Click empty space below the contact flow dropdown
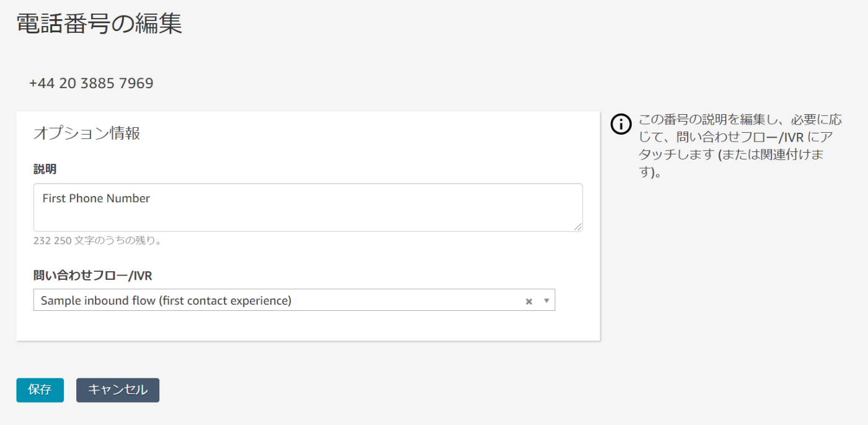This screenshot has width=868, height=425. pos(308,325)
